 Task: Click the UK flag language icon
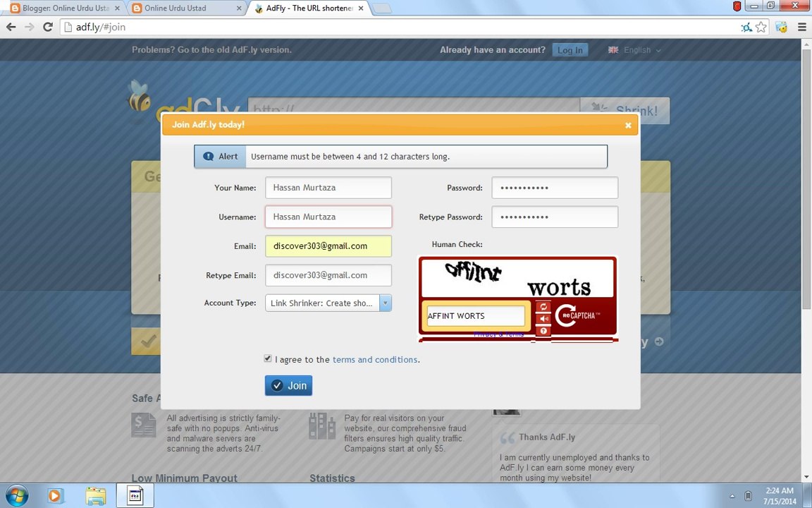(x=613, y=50)
